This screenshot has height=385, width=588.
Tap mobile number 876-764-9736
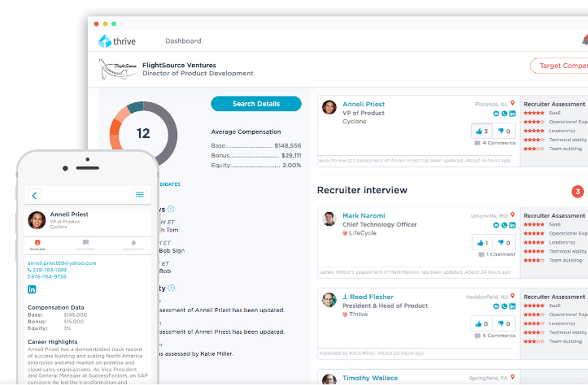47,277
